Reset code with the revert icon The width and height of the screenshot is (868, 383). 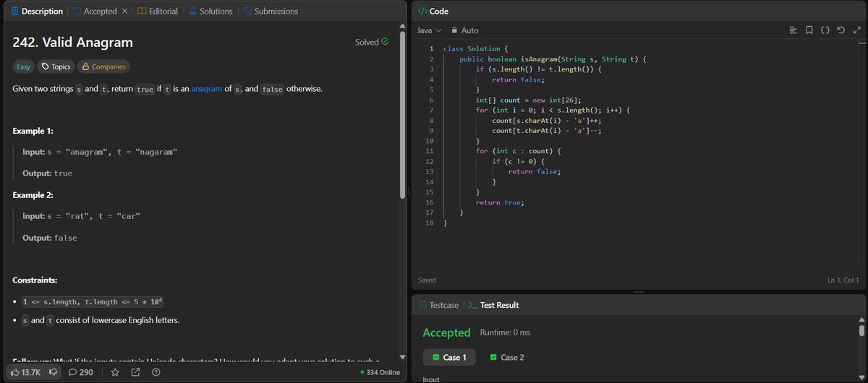[840, 30]
